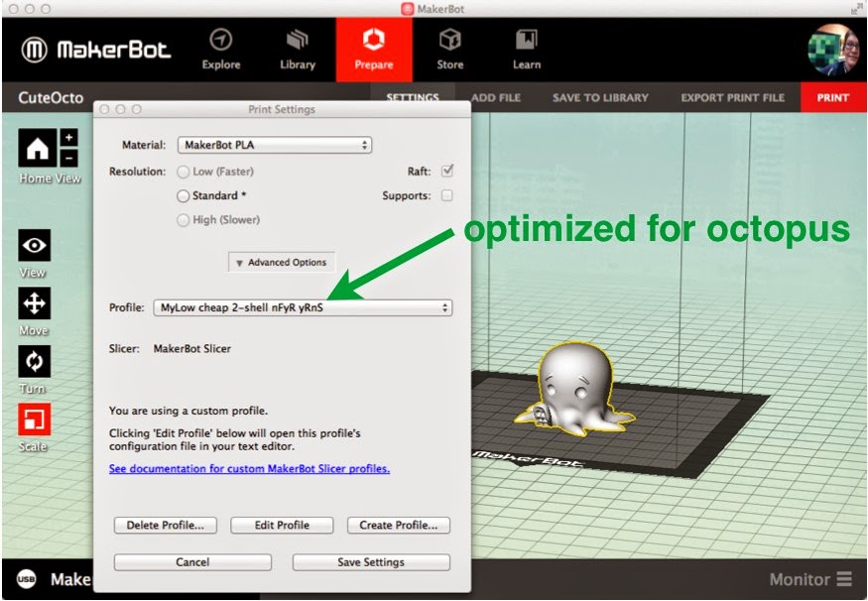Click the USB connection icon
This screenshot has width=868, height=601.
(x=26, y=579)
